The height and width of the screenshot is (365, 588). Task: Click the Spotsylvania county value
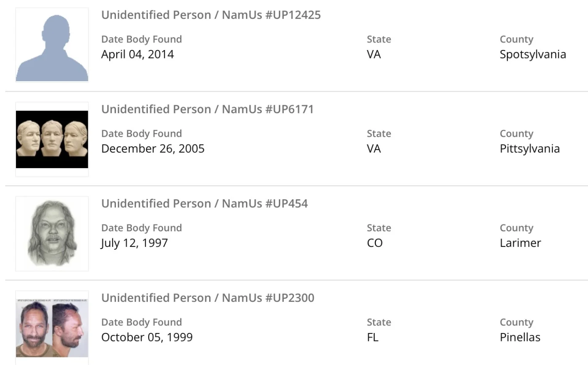click(533, 54)
